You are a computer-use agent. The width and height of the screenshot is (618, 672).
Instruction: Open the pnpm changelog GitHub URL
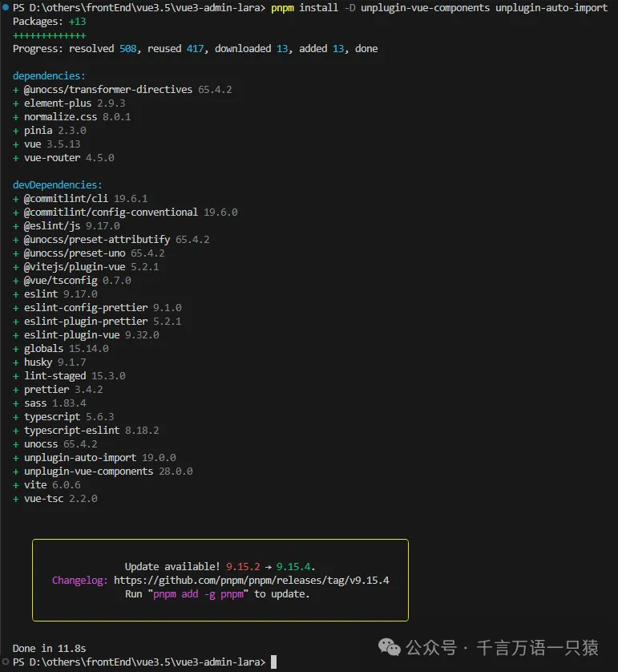tap(251, 581)
